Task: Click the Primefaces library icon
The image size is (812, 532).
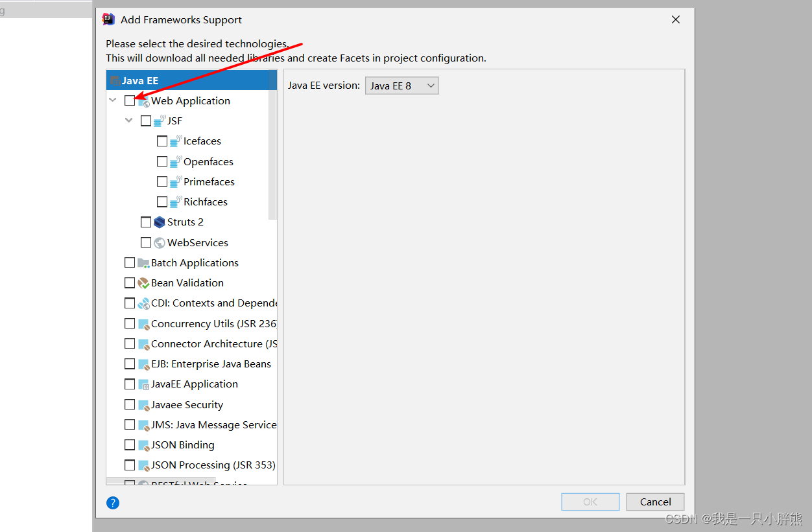Action: [x=176, y=182]
